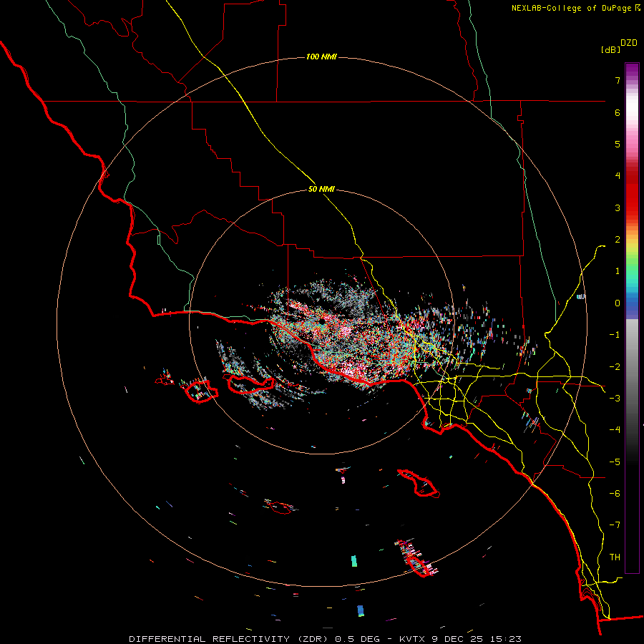The image size is (644, 644).
Task: Click legend value 5 on color scale
Action: point(618,144)
